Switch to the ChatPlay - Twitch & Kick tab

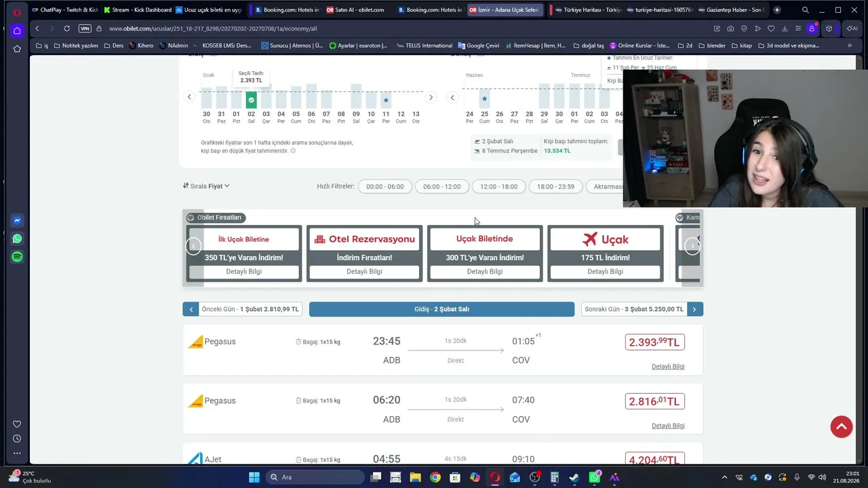point(65,10)
